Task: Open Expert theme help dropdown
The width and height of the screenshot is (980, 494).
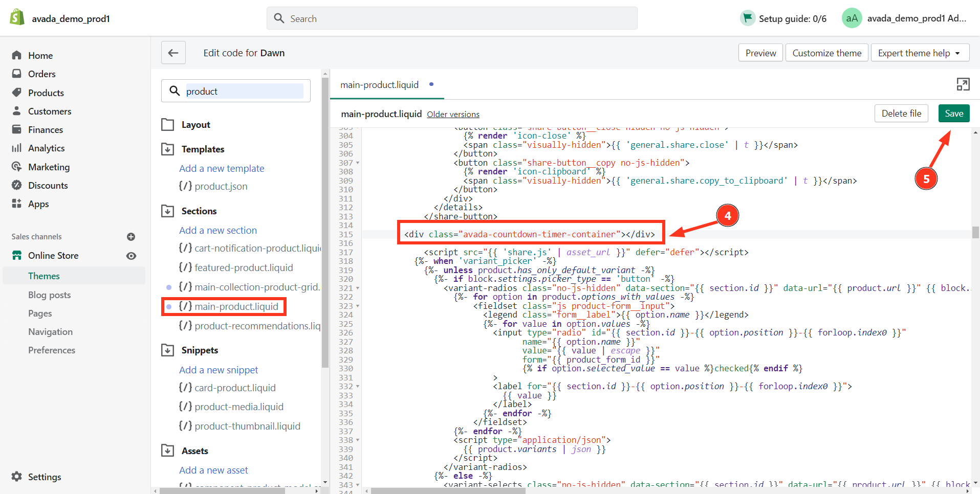Action: tap(920, 53)
